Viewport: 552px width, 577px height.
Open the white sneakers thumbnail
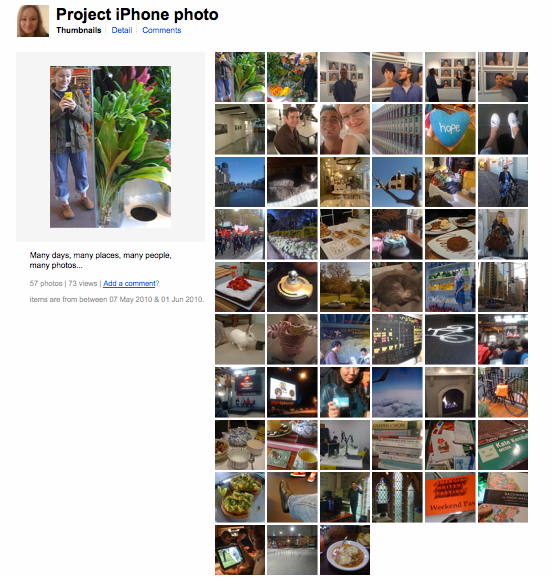503,129
